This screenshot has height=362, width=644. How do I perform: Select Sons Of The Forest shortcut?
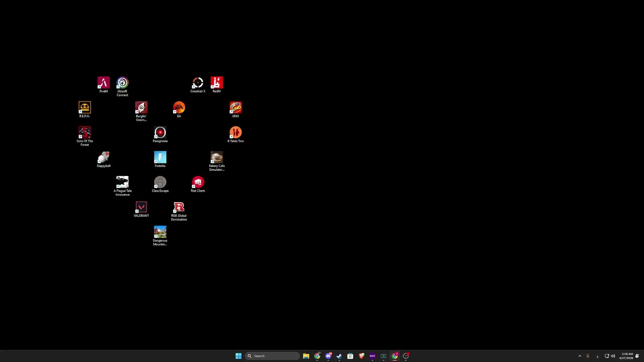pos(85,136)
